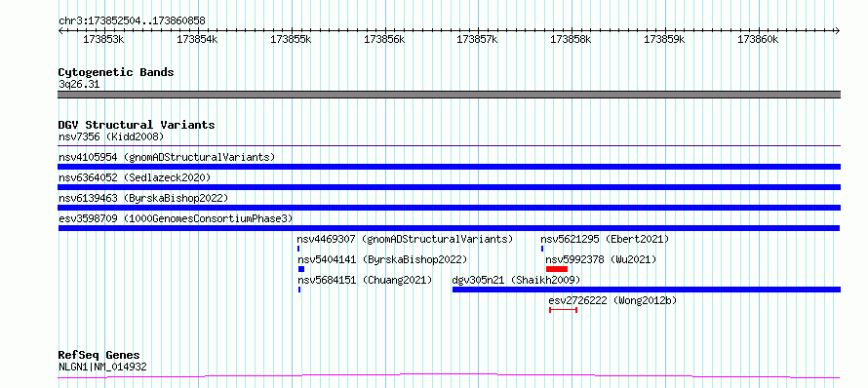Click the 173858k ruler tick label
The width and height of the screenshot is (868, 388).
(571, 39)
